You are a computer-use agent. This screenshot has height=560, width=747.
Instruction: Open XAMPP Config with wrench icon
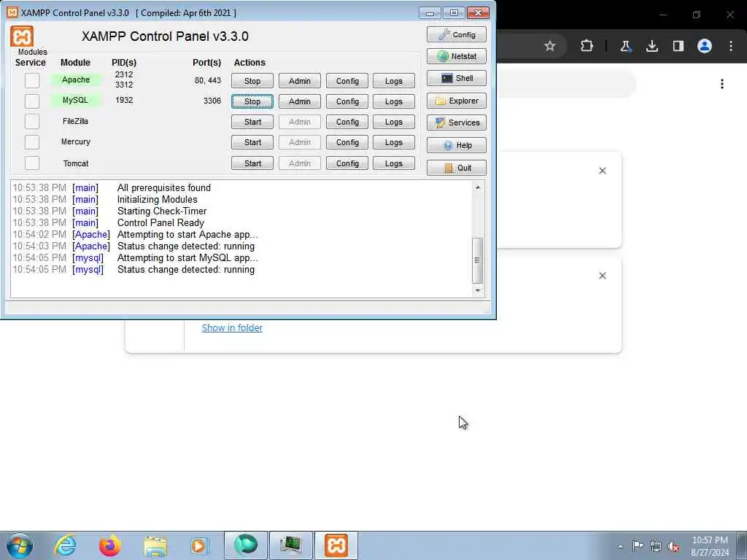pos(457,35)
